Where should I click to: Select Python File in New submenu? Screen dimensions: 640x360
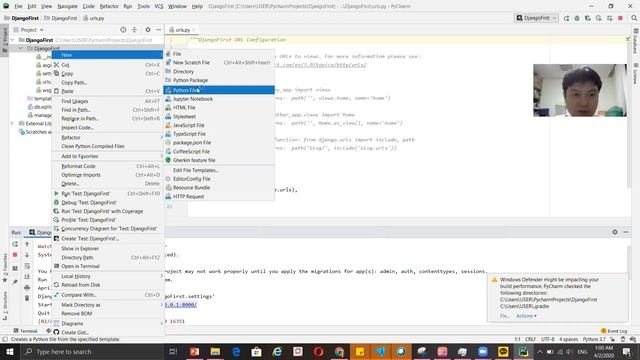(219, 90)
